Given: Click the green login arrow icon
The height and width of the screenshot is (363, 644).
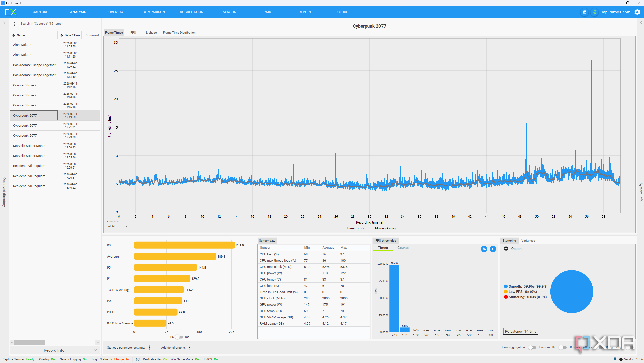Looking at the screenshot, I should point(594,12).
